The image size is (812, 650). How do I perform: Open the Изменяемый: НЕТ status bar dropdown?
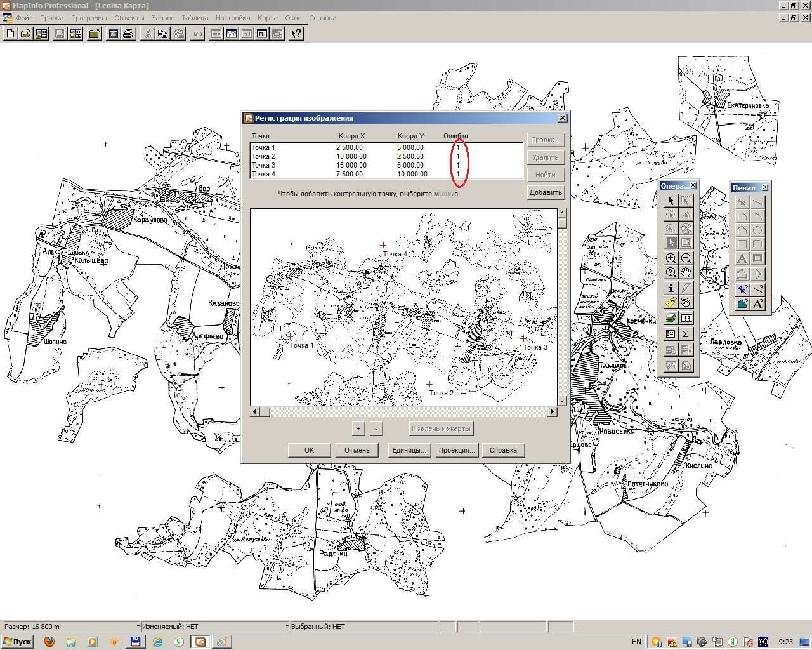287,627
